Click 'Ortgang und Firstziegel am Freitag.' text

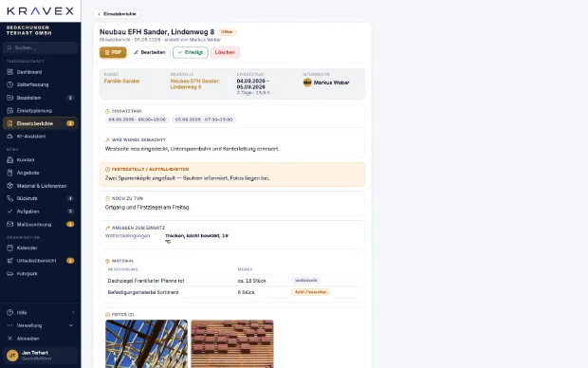pyautogui.click(x=147, y=208)
